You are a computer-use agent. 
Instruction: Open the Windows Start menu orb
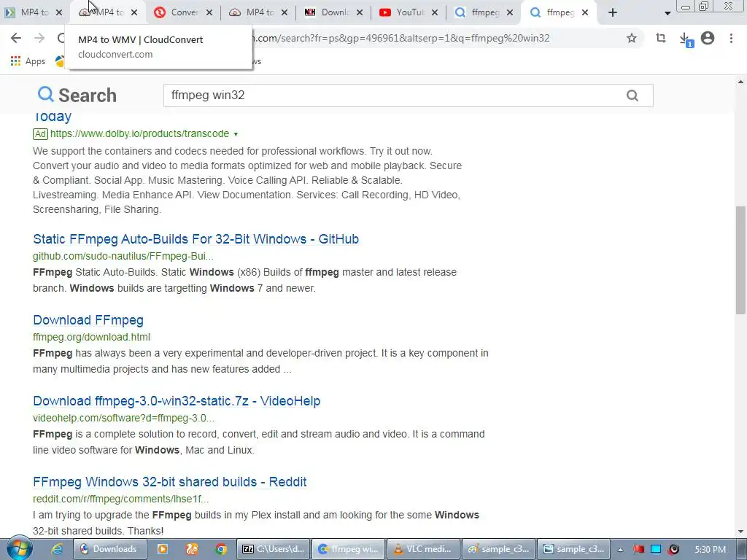pyautogui.click(x=19, y=548)
